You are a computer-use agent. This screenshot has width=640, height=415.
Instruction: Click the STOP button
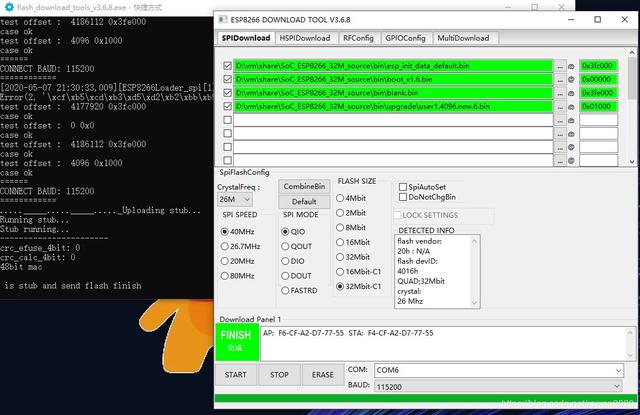(279, 375)
